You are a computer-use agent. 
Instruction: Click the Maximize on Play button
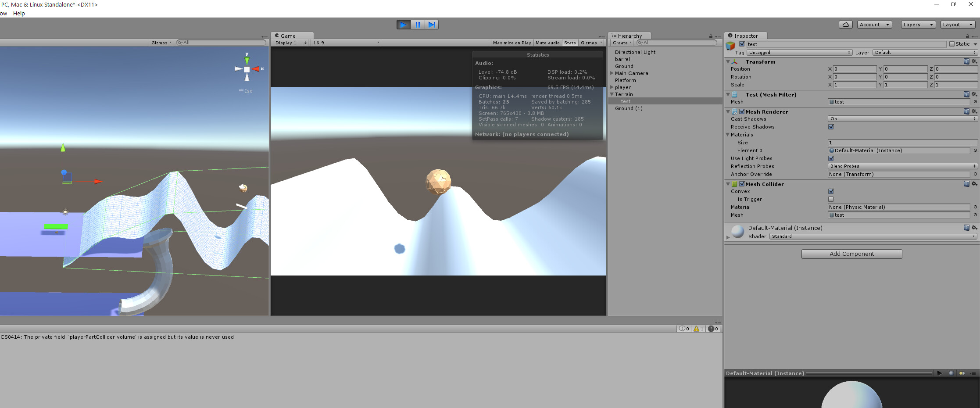(511, 43)
